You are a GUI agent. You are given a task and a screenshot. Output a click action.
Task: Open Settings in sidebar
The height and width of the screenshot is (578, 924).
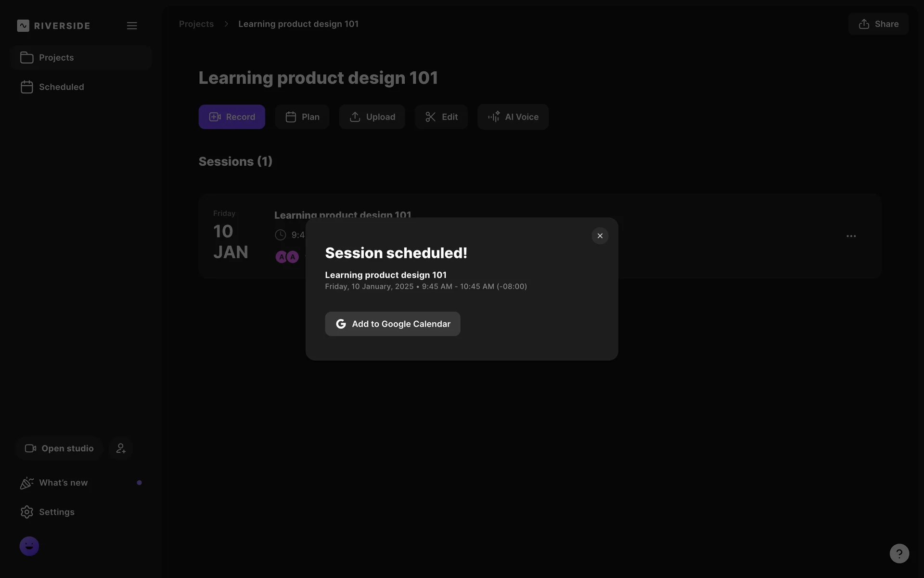coord(56,512)
